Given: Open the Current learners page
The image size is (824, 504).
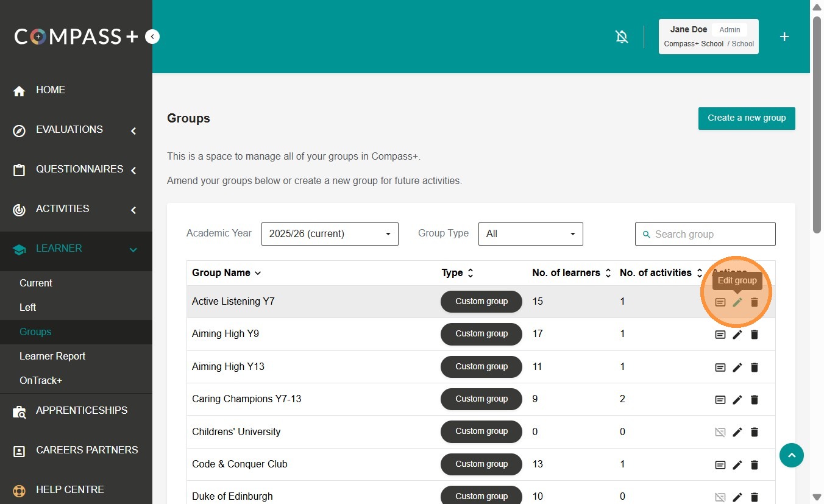Looking at the screenshot, I should [x=36, y=283].
